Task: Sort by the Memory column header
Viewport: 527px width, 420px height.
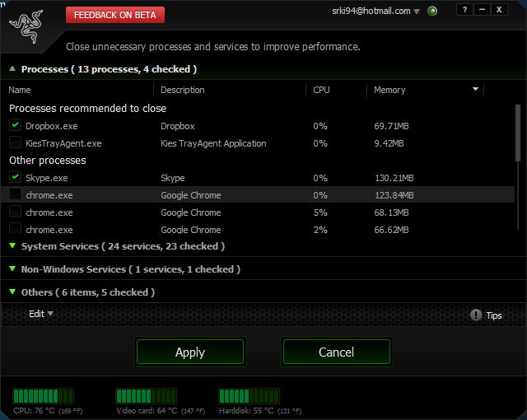Action: click(389, 90)
